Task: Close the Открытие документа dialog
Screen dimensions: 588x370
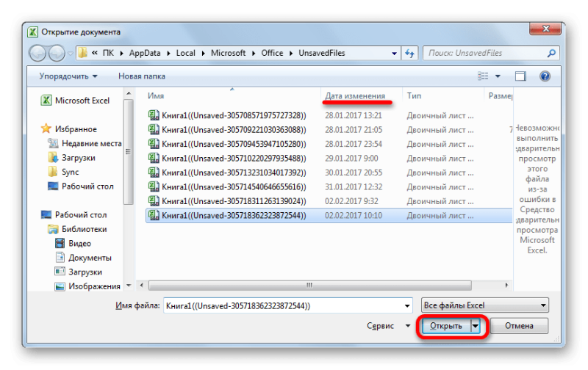Action: pos(546,29)
